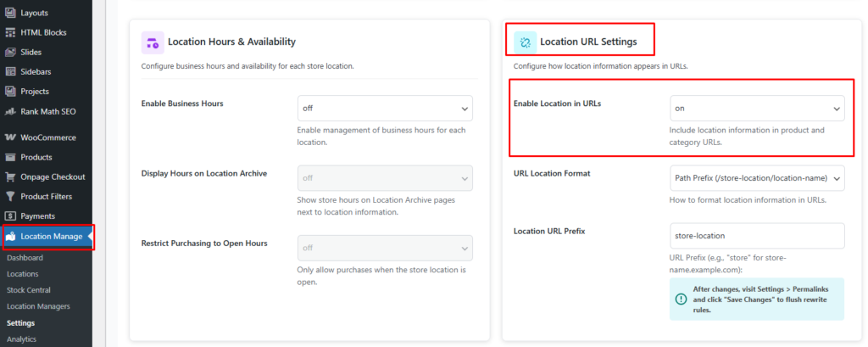
Task: Expand the URL Location Format dropdown
Action: coord(757,177)
